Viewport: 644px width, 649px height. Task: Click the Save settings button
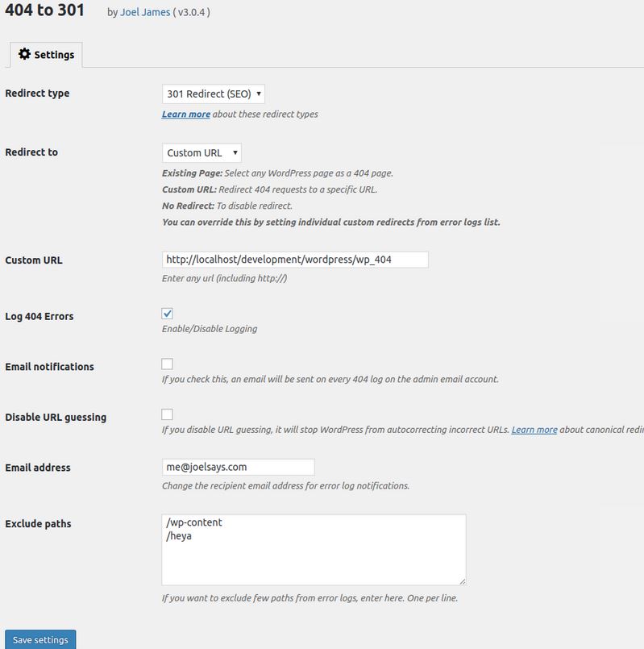(x=40, y=639)
